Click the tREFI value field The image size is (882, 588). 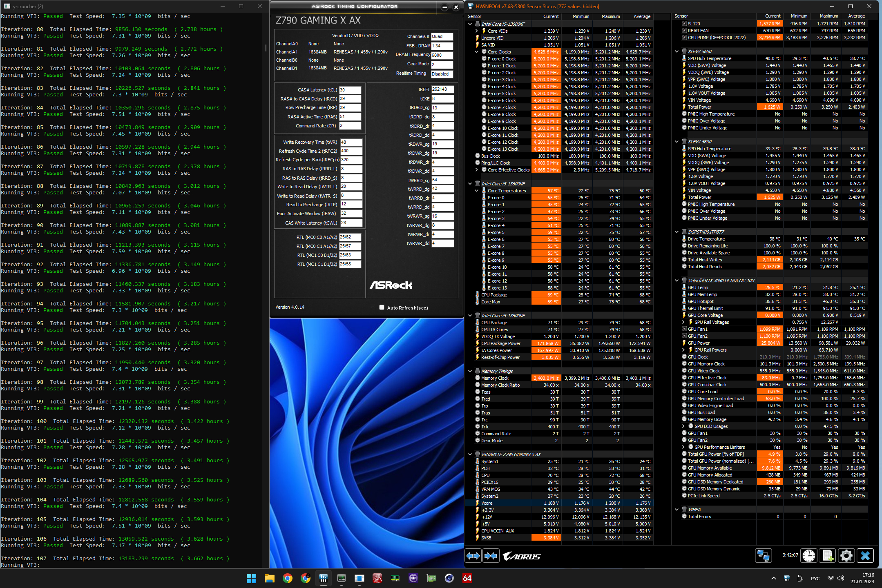tap(442, 89)
